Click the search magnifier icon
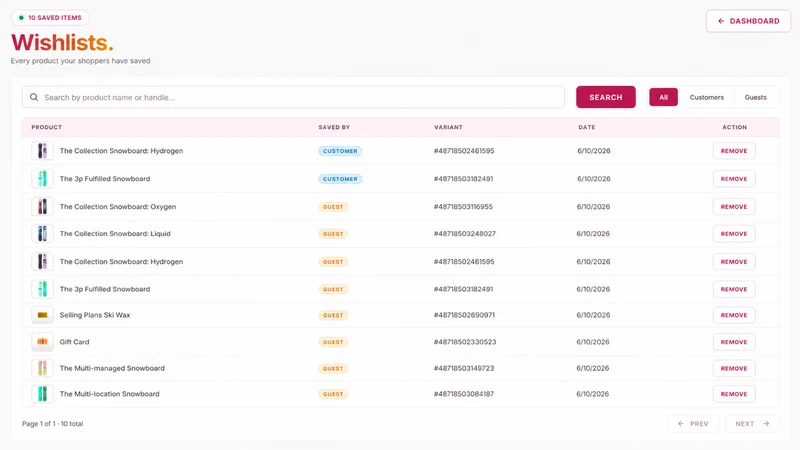Viewport: 800px width, 450px height. tap(34, 97)
